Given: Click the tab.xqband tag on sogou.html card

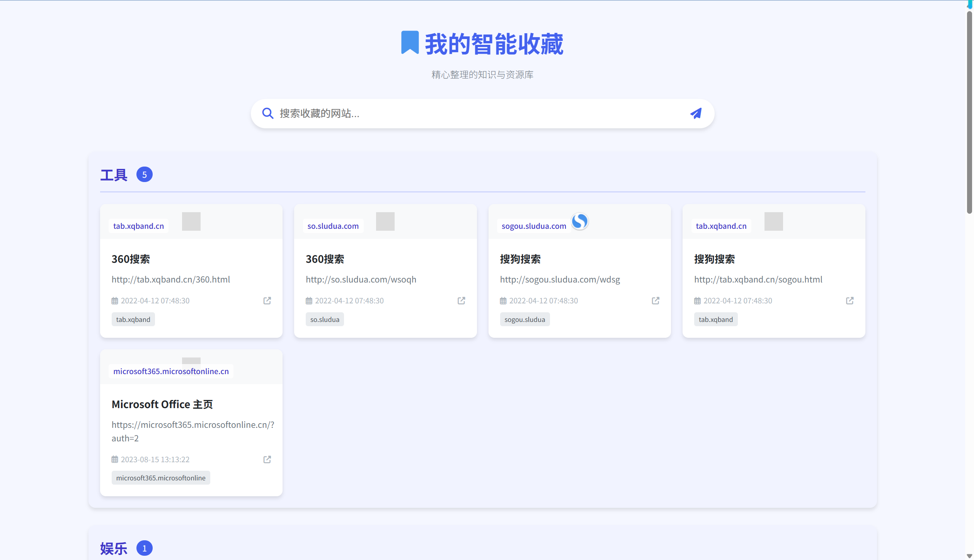Looking at the screenshot, I should 716,320.
